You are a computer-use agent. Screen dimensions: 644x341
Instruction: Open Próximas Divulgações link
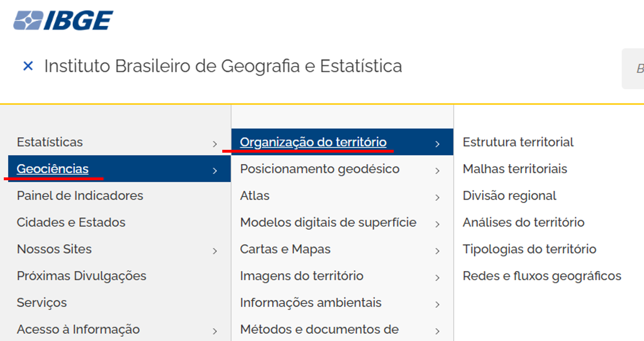pos(82,276)
